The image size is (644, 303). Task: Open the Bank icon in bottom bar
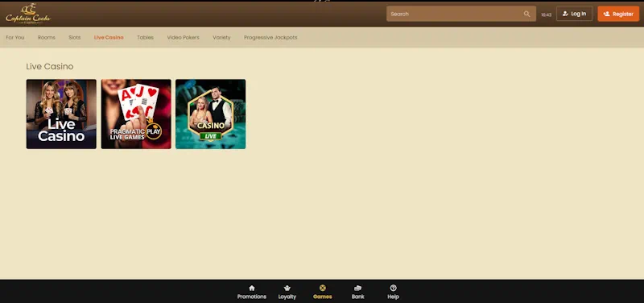[x=357, y=288]
